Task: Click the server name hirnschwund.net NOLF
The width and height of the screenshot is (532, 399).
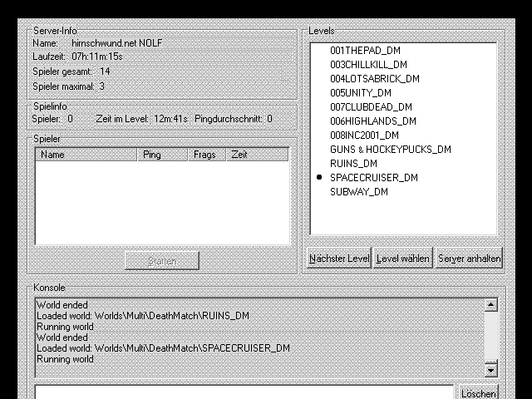Action: click(117, 43)
